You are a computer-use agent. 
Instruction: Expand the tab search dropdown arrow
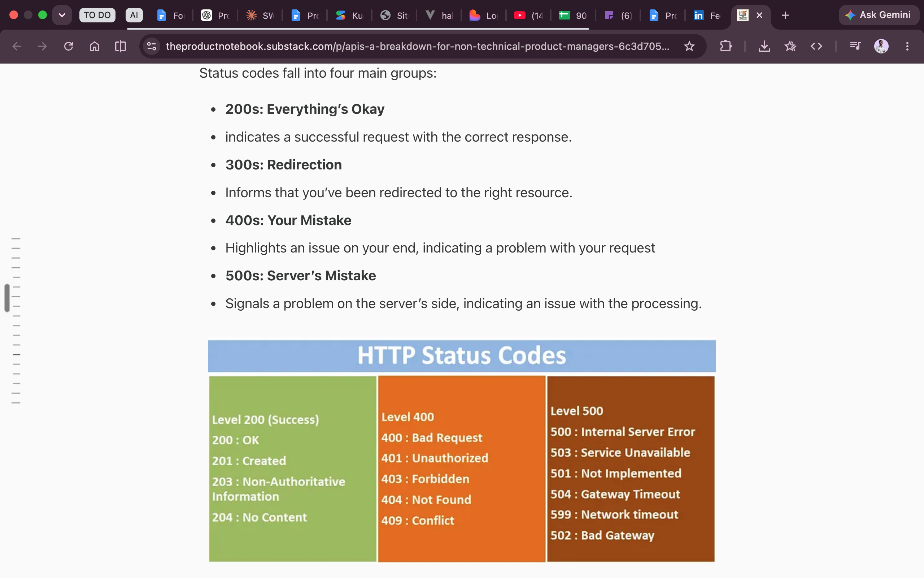[x=62, y=15]
